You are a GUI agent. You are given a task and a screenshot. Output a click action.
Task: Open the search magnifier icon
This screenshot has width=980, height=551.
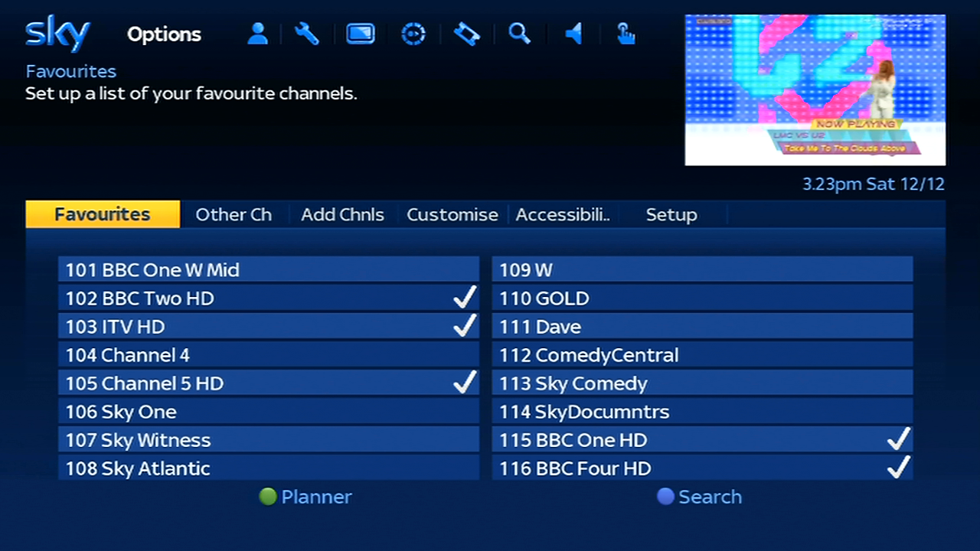(x=520, y=34)
